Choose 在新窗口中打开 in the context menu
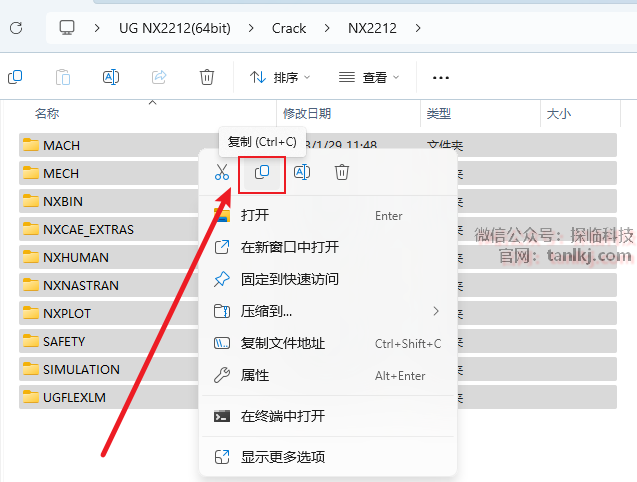637x482 pixels. (328, 247)
